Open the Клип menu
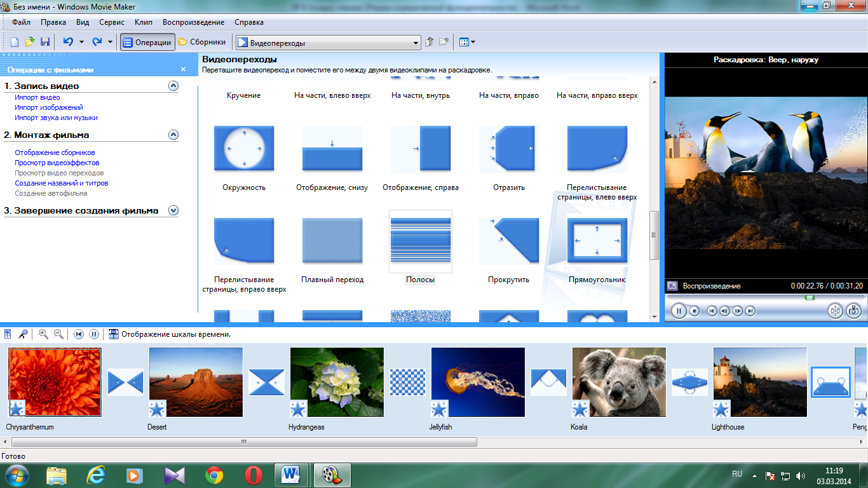Image resolution: width=868 pixels, height=488 pixels. [x=143, y=22]
